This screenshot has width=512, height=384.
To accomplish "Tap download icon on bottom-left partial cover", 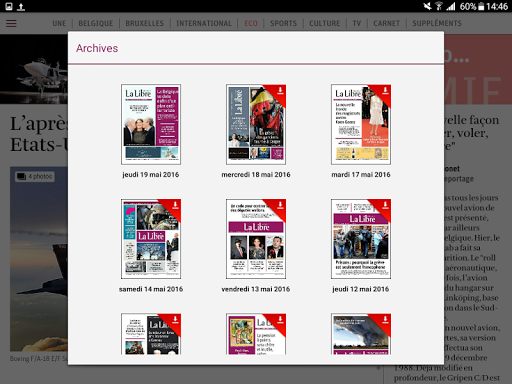I will (x=175, y=319).
